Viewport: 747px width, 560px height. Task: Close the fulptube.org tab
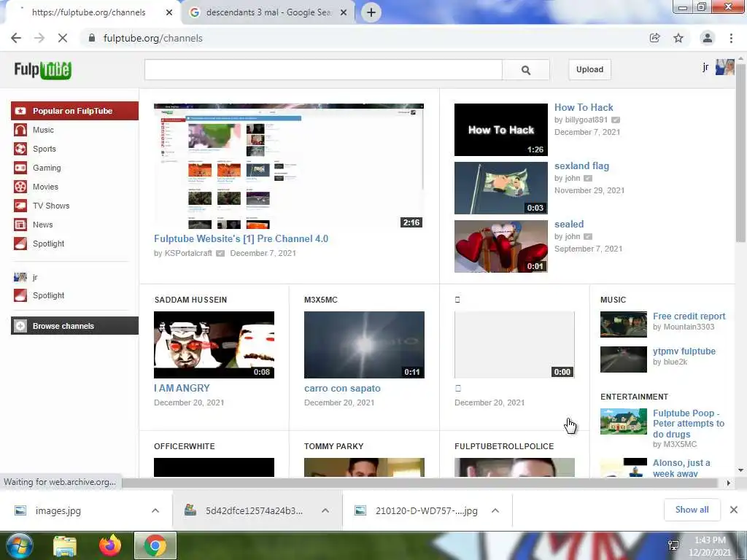[169, 12]
